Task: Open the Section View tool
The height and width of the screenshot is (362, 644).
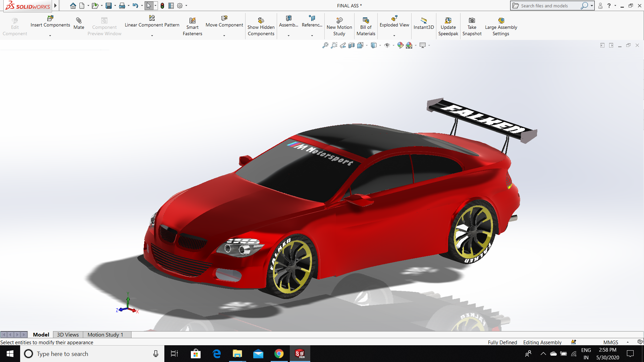Action: click(x=351, y=45)
